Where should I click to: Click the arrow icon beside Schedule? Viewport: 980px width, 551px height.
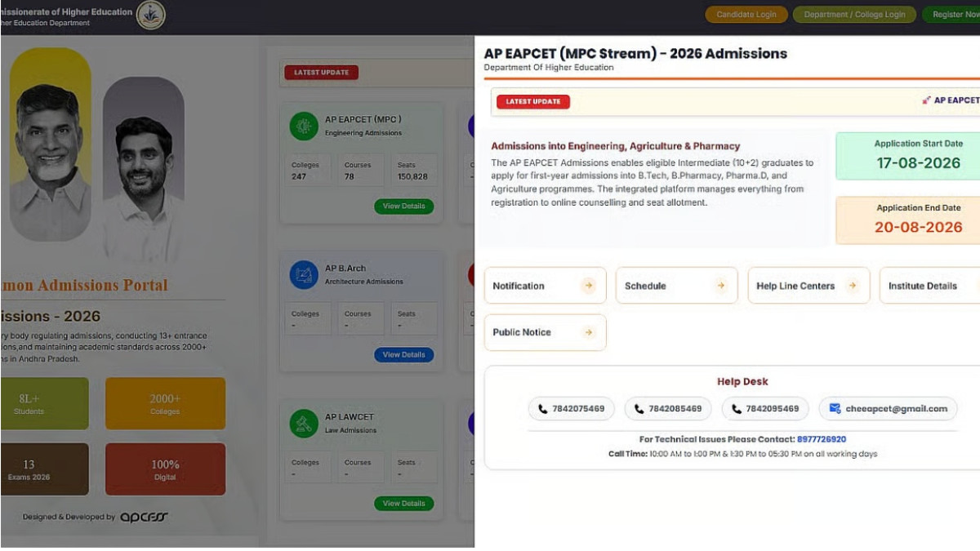(720, 286)
